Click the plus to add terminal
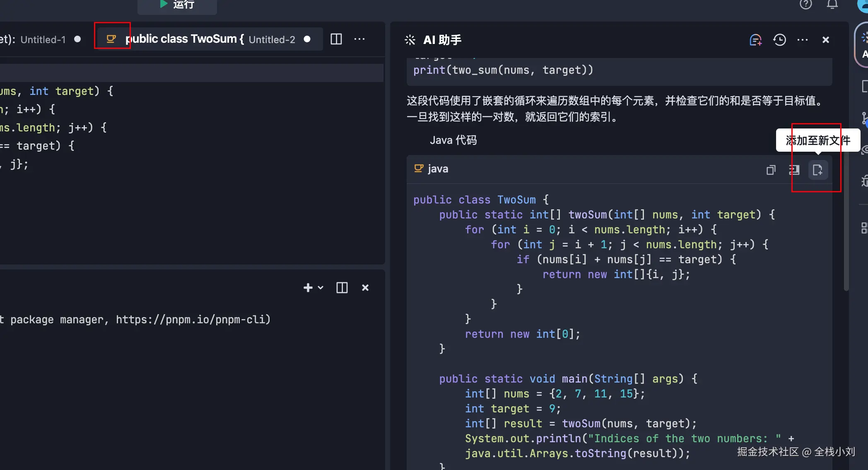The width and height of the screenshot is (868, 470). (308, 288)
